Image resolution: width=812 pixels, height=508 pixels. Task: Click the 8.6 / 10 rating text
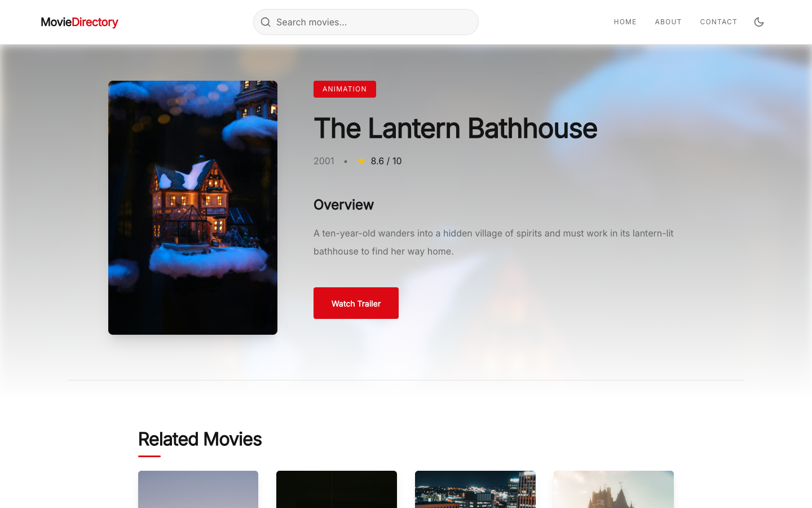[386, 161]
